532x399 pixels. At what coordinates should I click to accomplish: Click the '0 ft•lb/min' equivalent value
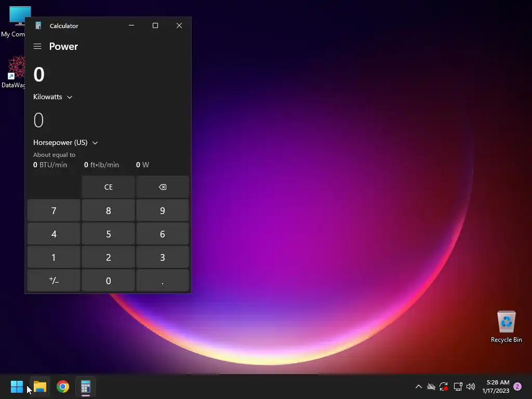(101, 165)
